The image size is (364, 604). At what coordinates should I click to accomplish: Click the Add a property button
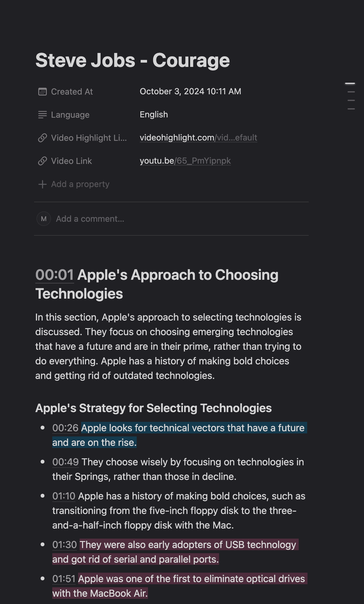[81, 184]
